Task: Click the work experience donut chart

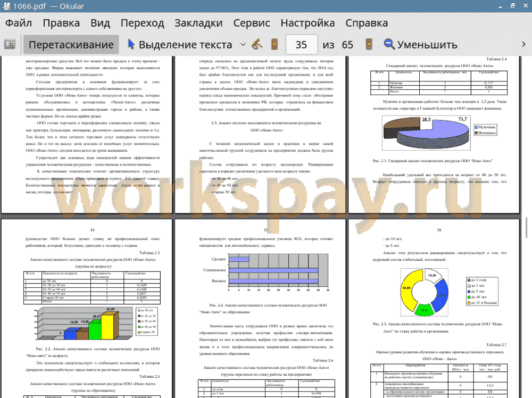Action: pyautogui.click(x=424, y=292)
